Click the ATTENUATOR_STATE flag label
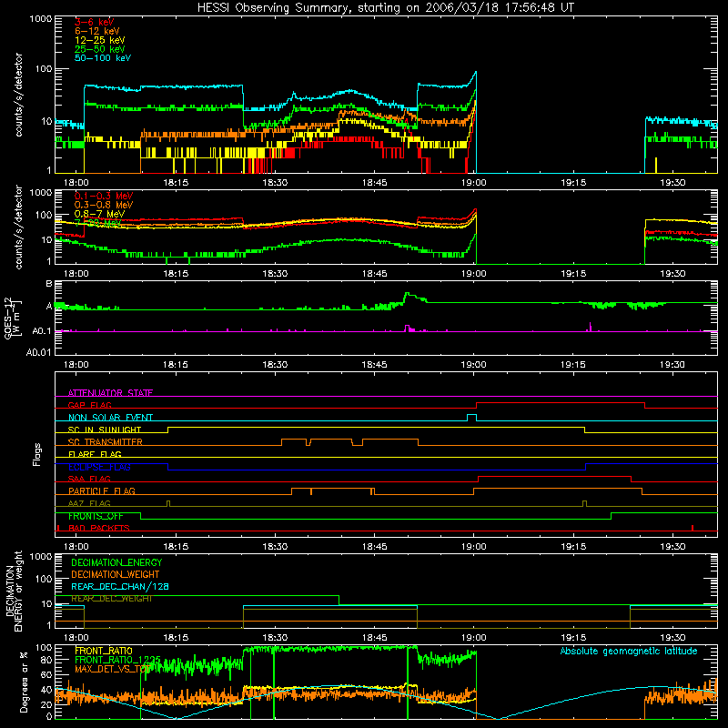This screenshot has height=728, width=728. [x=110, y=393]
